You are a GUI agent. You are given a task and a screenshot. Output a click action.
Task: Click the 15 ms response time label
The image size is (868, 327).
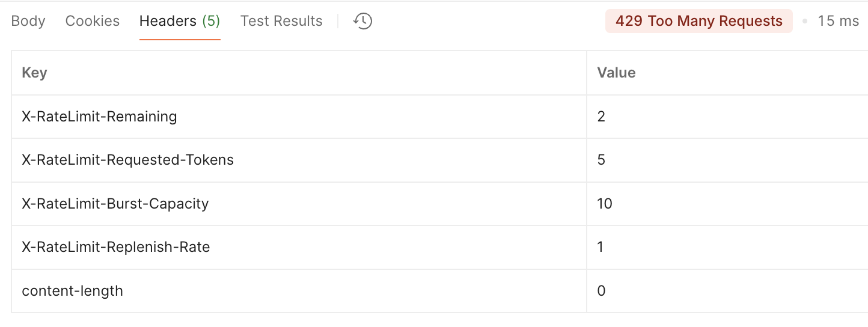tap(839, 21)
